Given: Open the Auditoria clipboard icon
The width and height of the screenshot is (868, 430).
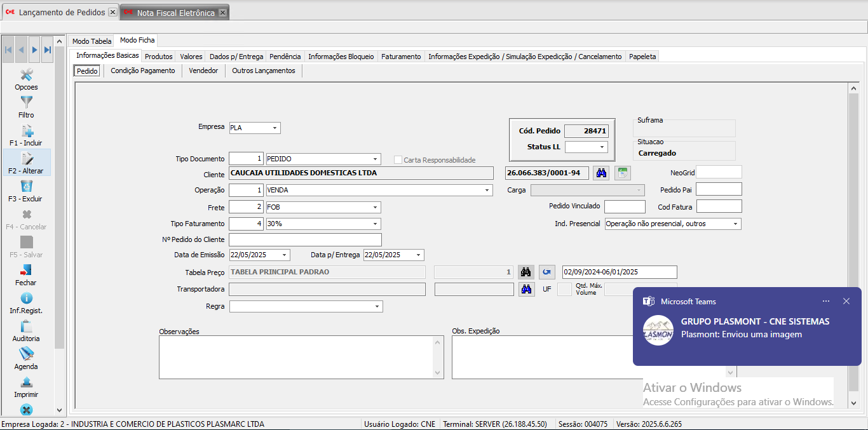Looking at the screenshot, I should [x=27, y=326].
